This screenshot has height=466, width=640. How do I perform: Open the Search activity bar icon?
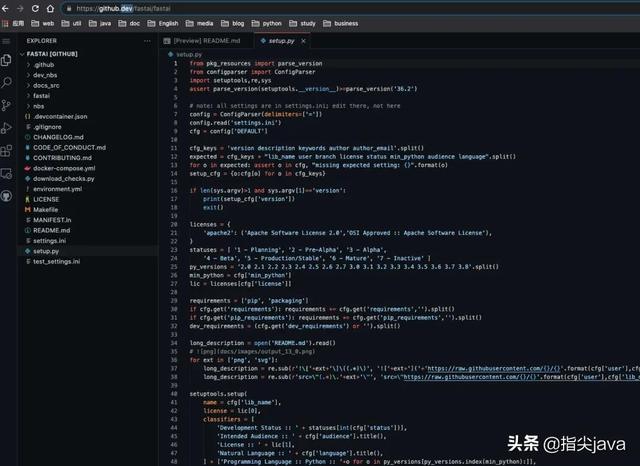point(7,82)
